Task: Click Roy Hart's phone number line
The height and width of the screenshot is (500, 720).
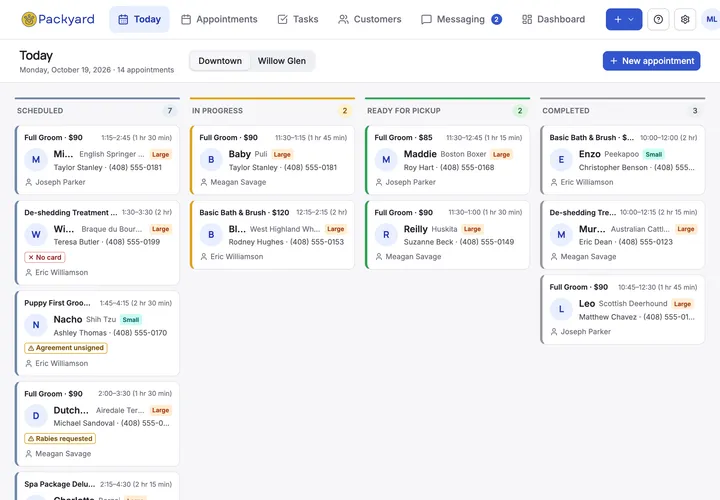Action: [449, 168]
